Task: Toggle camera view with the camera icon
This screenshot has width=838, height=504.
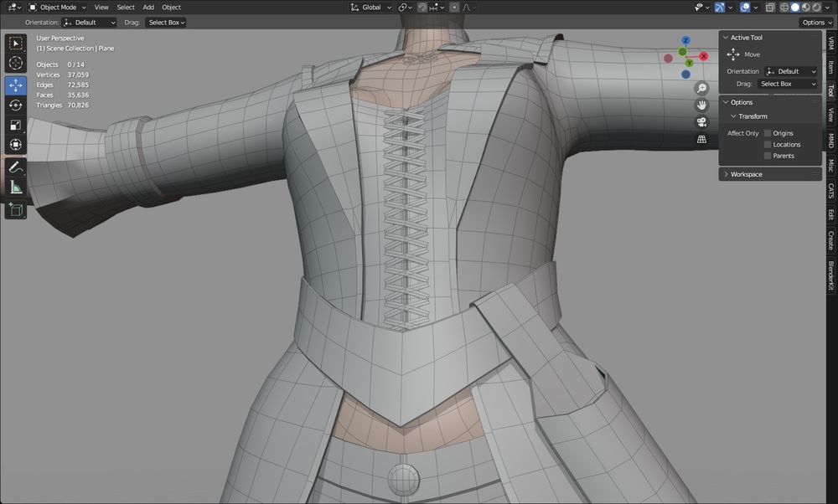Action: [701, 122]
